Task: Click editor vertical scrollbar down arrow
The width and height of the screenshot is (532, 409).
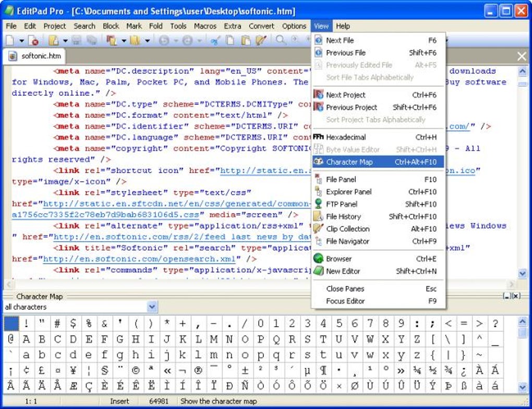Action: 523,273
